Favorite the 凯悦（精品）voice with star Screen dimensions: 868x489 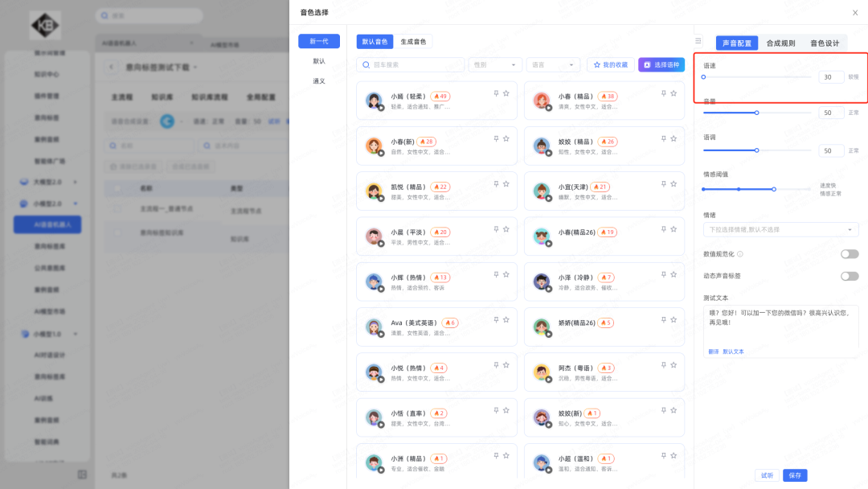506,184
